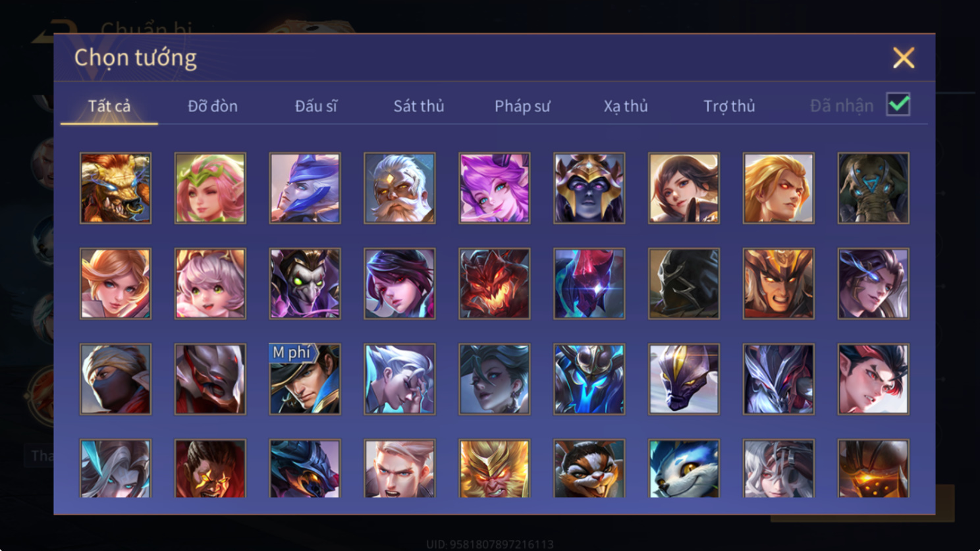Show the 'Pháp sư' heroes tab
Screen dimensions: 980x551
coord(522,106)
